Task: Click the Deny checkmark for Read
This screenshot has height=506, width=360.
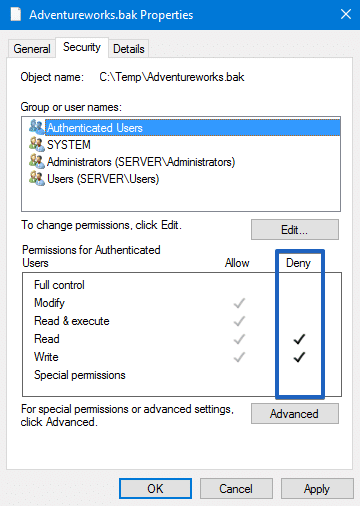Action: click(x=299, y=339)
